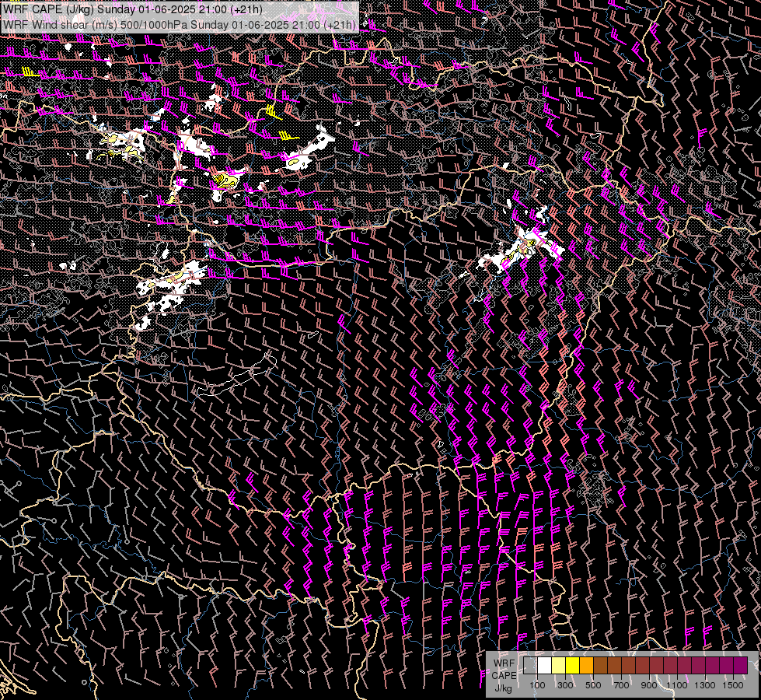Click the '1100' legend value
761x700 pixels.
point(677,685)
